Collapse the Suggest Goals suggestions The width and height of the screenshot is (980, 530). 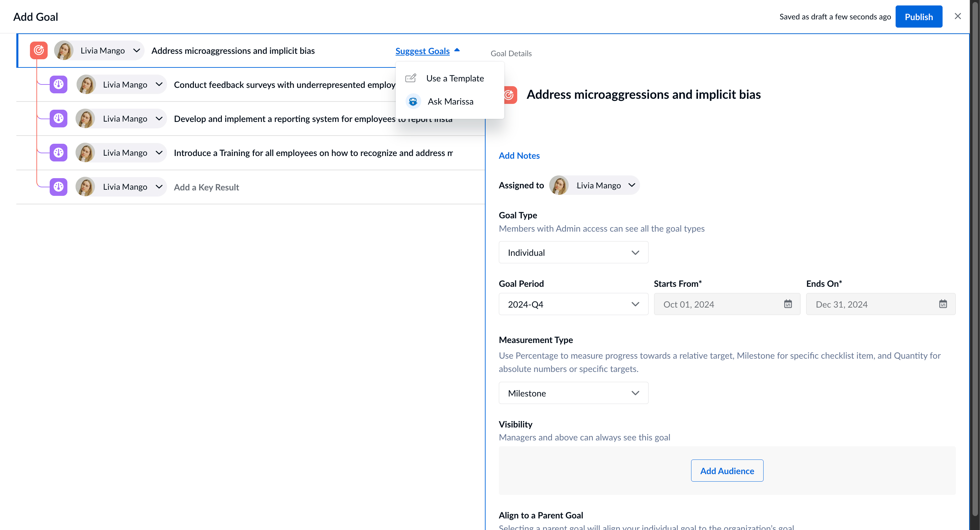427,51
